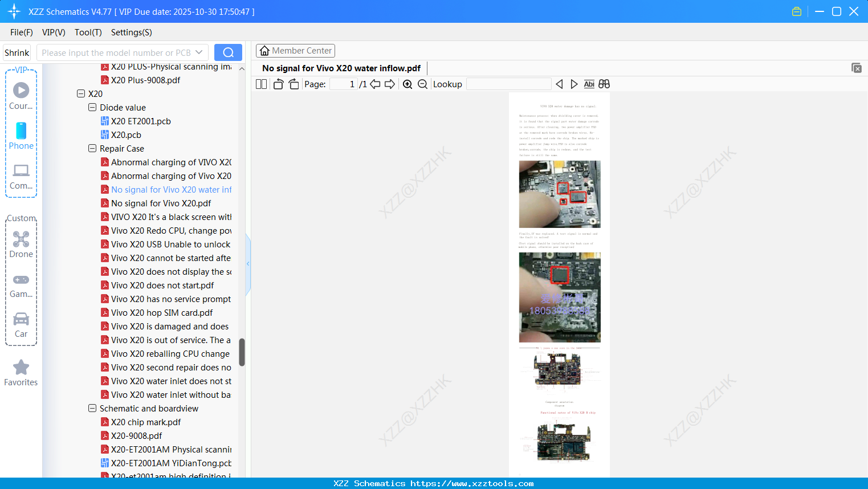The image size is (868, 489).
Task: Go to previous page with left arrow
Action: (x=375, y=84)
